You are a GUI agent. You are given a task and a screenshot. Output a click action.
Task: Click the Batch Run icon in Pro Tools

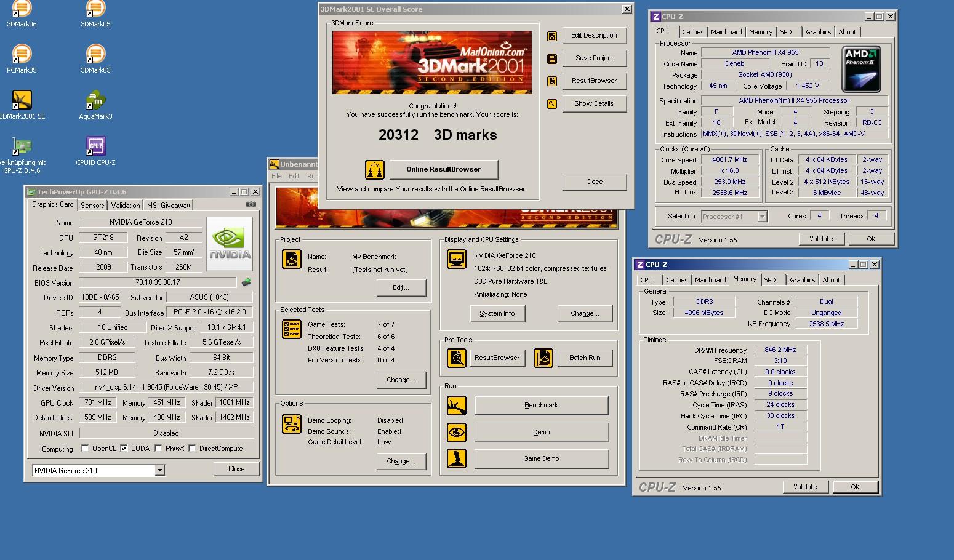coord(543,358)
